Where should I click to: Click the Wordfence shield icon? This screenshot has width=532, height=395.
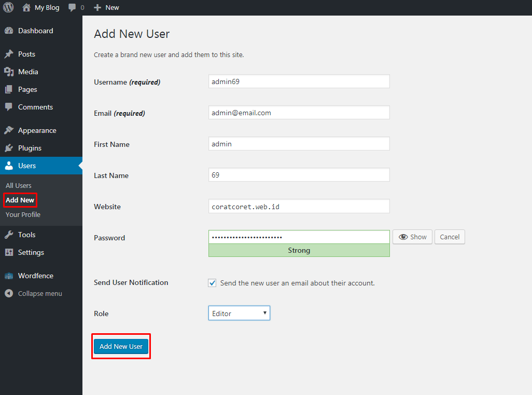pyautogui.click(x=9, y=276)
